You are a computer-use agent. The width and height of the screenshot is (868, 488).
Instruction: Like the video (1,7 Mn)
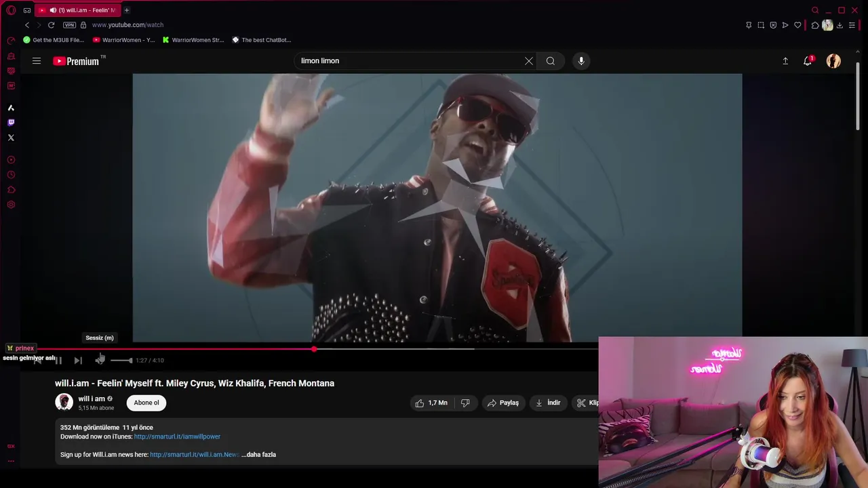pyautogui.click(x=431, y=403)
